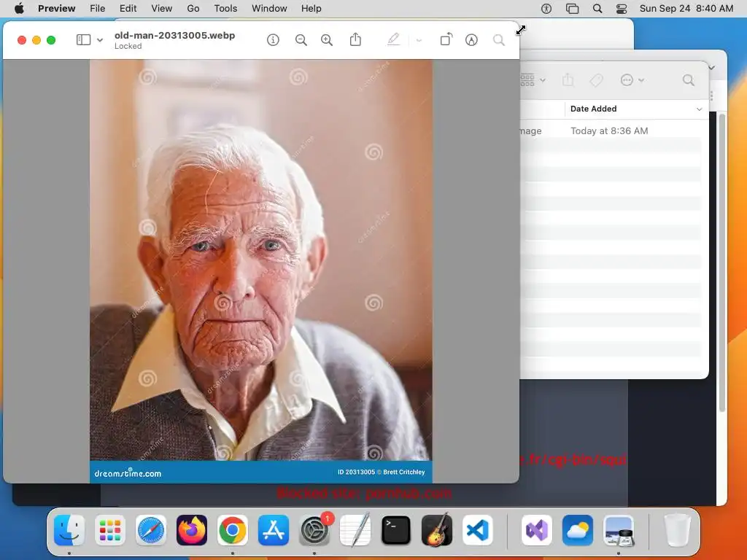This screenshot has height=560, width=747.
Task: Open the Edit menu
Action: (128, 8)
